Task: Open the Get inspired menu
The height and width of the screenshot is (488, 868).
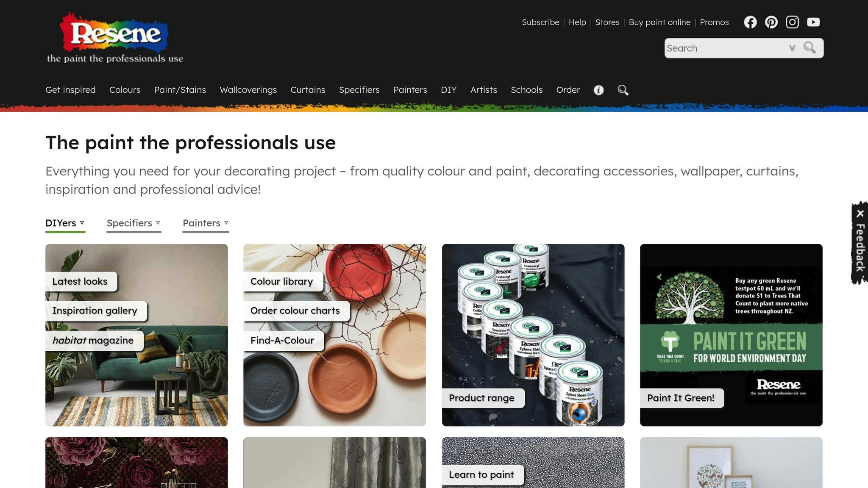Action: coord(70,90)
